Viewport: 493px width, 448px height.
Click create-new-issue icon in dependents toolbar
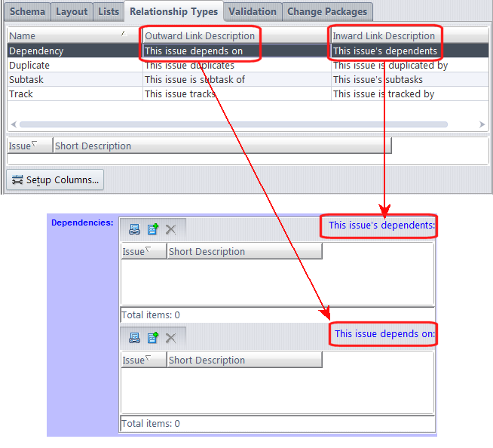pos(152,229)
